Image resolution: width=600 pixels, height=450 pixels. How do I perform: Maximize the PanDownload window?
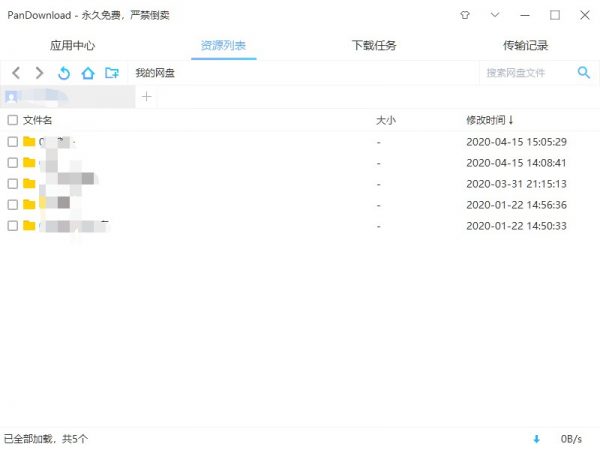tap(555, 15)
